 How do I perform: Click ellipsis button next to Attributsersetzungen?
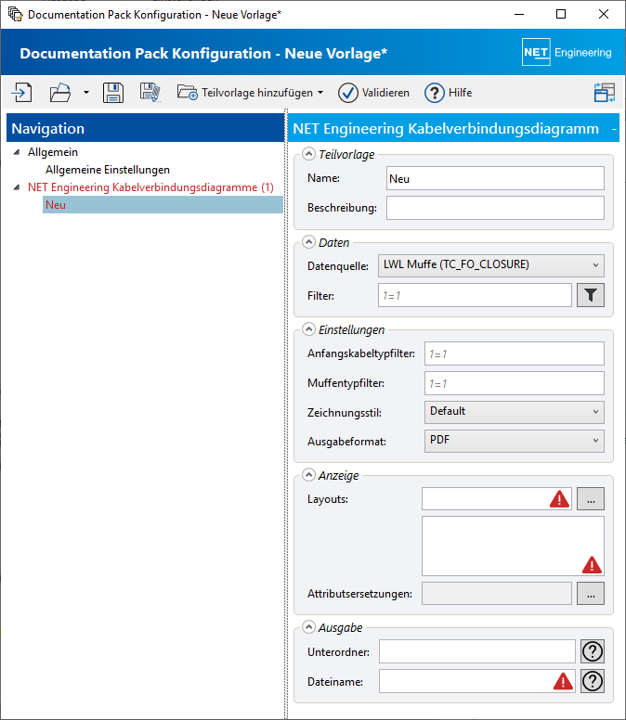click(x=591, y=594)
